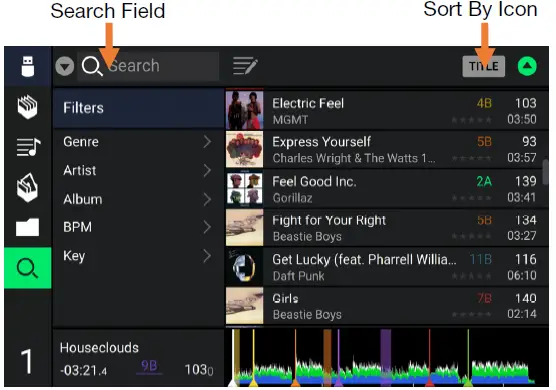The image size is (556, 390).
Task: Click the 06:10 duration of Get Lucky
Action: (x=522, y=275)
